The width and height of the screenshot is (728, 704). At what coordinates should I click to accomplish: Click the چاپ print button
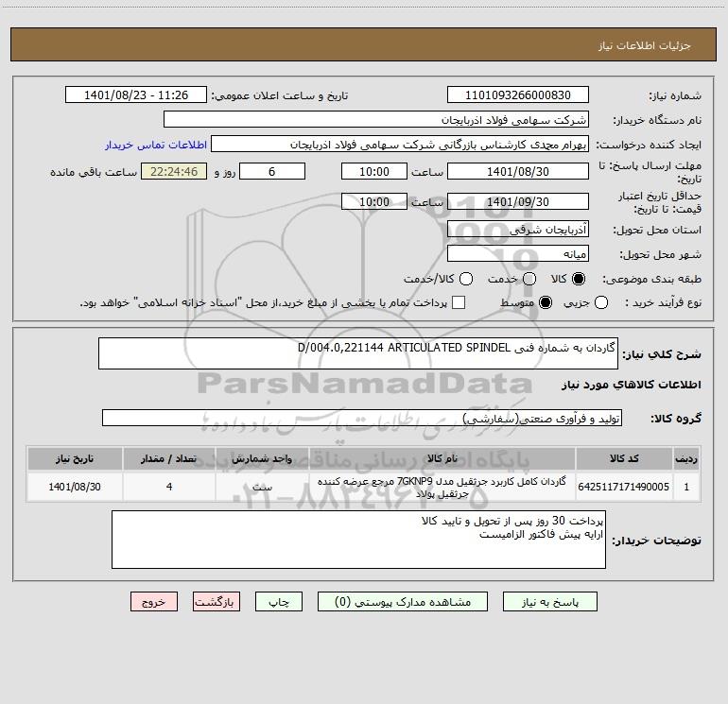click(279, 602)
